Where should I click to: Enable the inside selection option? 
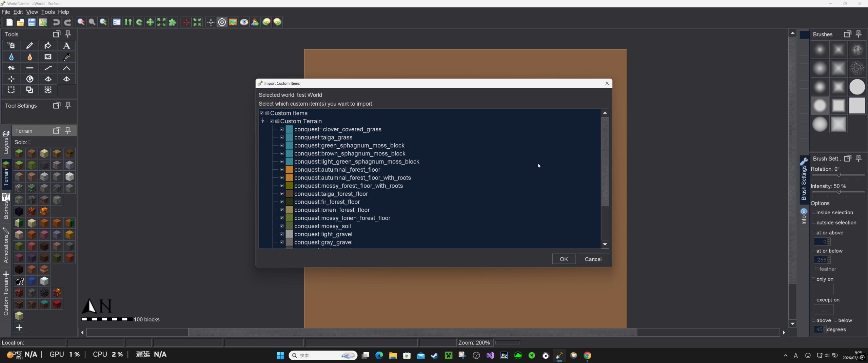tap(814, 212)
